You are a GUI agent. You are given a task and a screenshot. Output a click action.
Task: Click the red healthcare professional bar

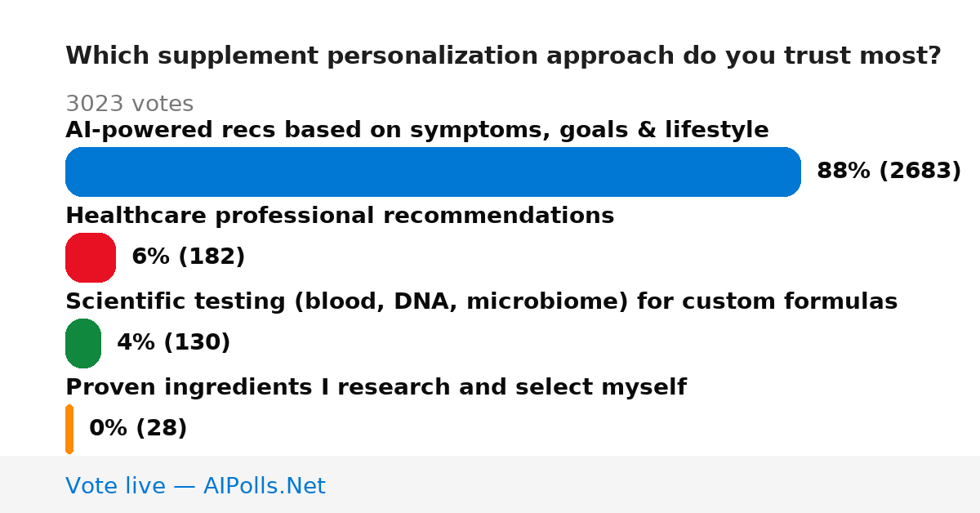point(91,257)
